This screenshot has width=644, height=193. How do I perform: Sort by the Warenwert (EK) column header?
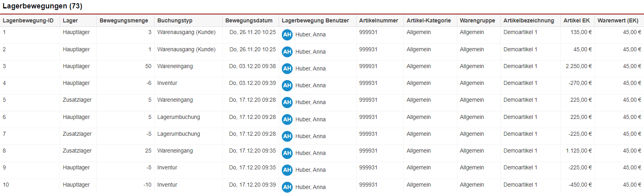[618, 20]
